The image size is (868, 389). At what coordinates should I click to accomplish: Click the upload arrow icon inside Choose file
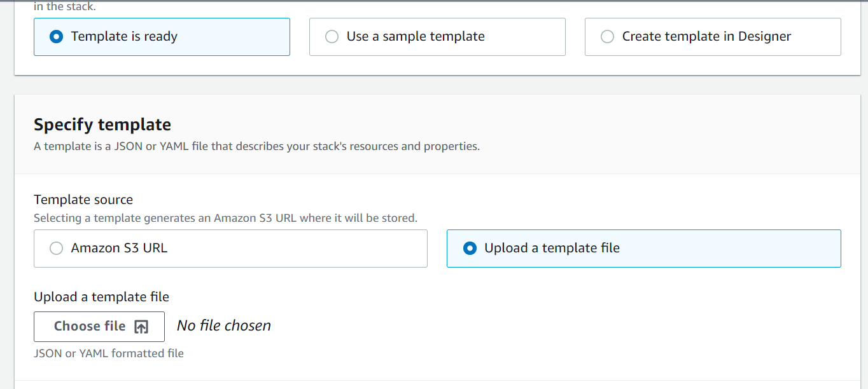coord(141,327)
